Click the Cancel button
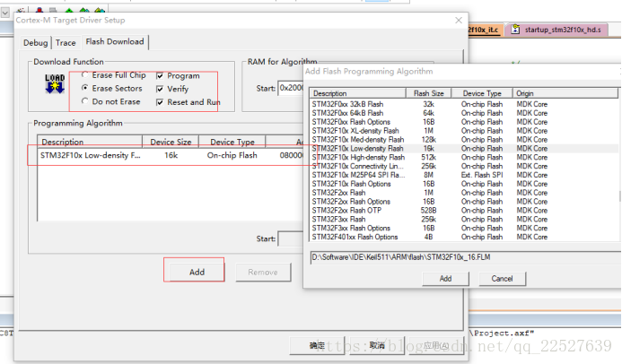Image resolution: width=622 pixels, height=364 pixels. click(503, 279)
